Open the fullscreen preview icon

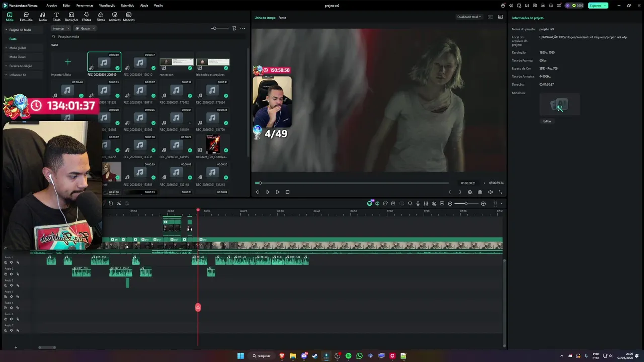click(500, 192)
